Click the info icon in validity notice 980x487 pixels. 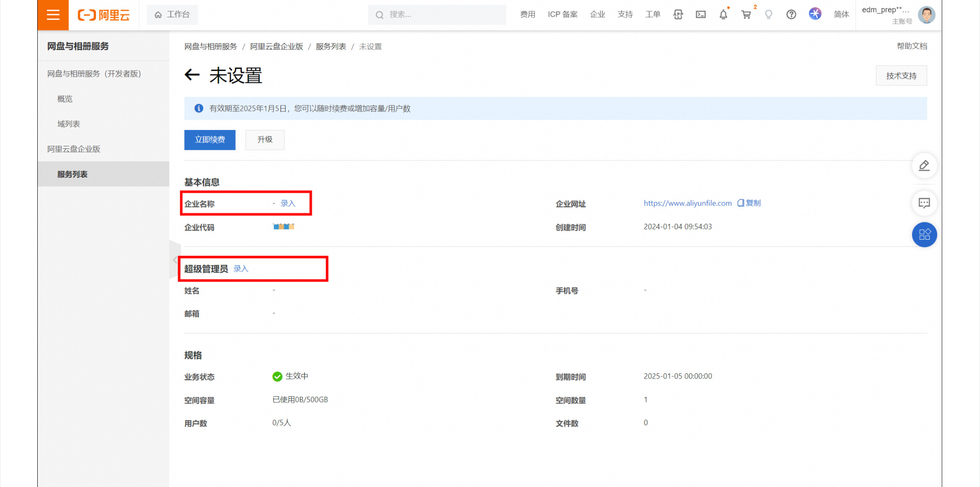click(x=199, y=108)
